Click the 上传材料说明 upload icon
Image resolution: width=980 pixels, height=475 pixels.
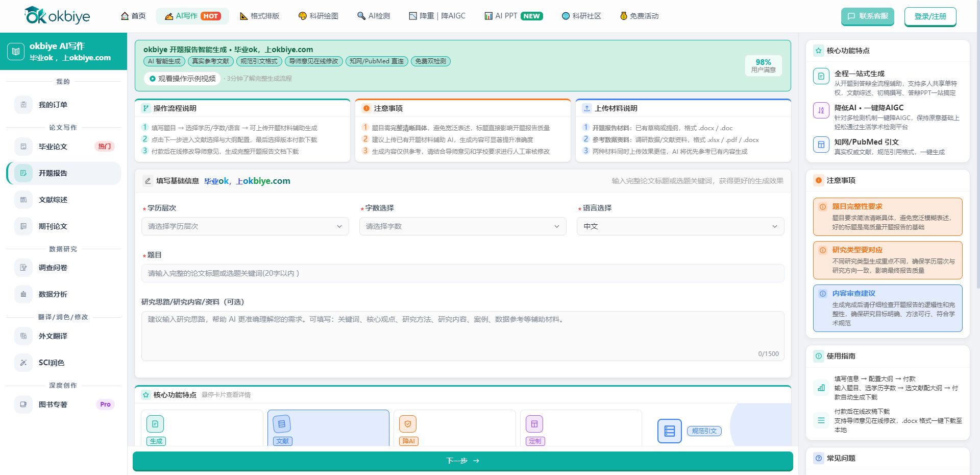click(587, 108)
